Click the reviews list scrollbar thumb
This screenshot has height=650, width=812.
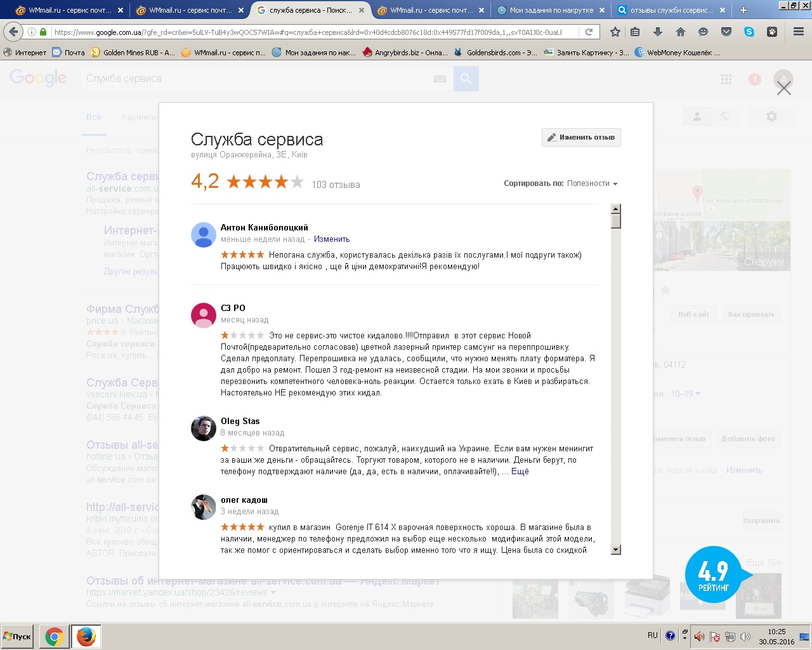(616, 221)
